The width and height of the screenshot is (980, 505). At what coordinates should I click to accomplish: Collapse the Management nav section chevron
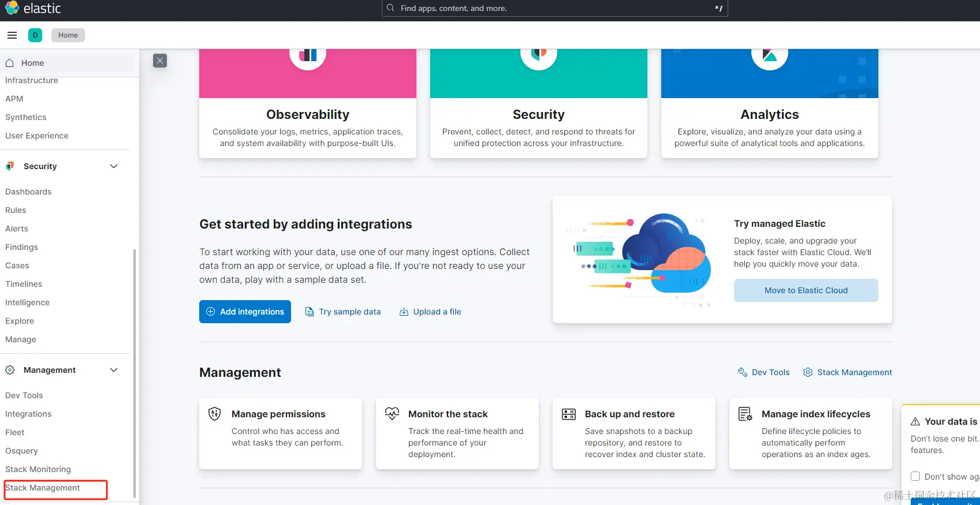(114, 370)
